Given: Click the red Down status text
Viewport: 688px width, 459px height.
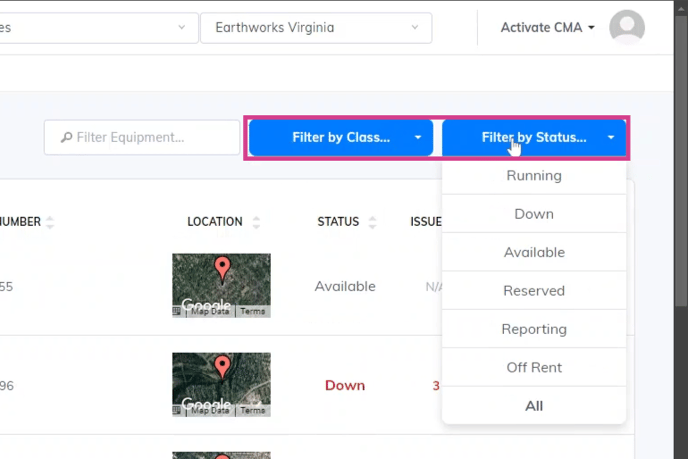Looking at the screenshot, I should [x=345, y=385].
